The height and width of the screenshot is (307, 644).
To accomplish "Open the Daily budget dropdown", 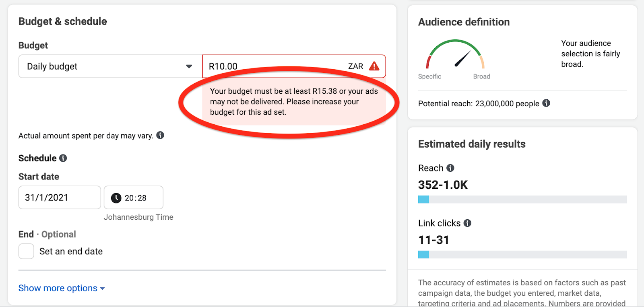I will click(x=109, y=66).
